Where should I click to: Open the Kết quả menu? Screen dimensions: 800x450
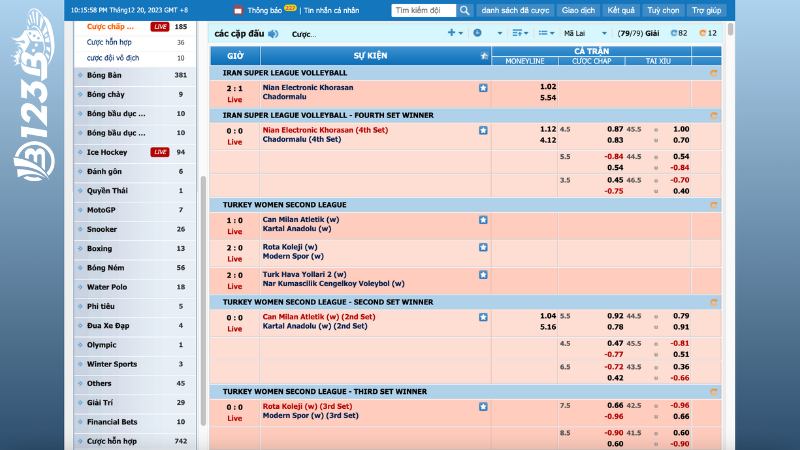point(620,10)
